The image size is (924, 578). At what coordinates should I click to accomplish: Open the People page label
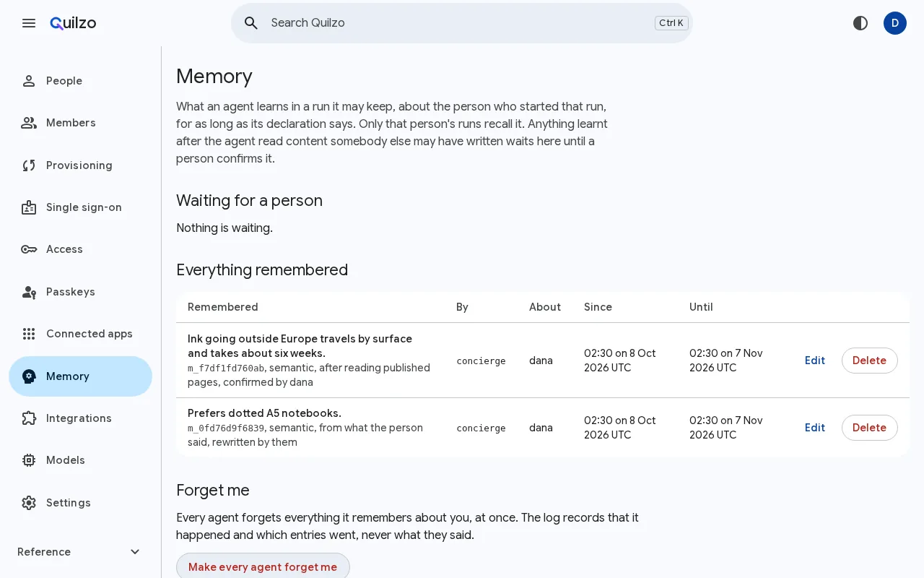tap(64, 81)
